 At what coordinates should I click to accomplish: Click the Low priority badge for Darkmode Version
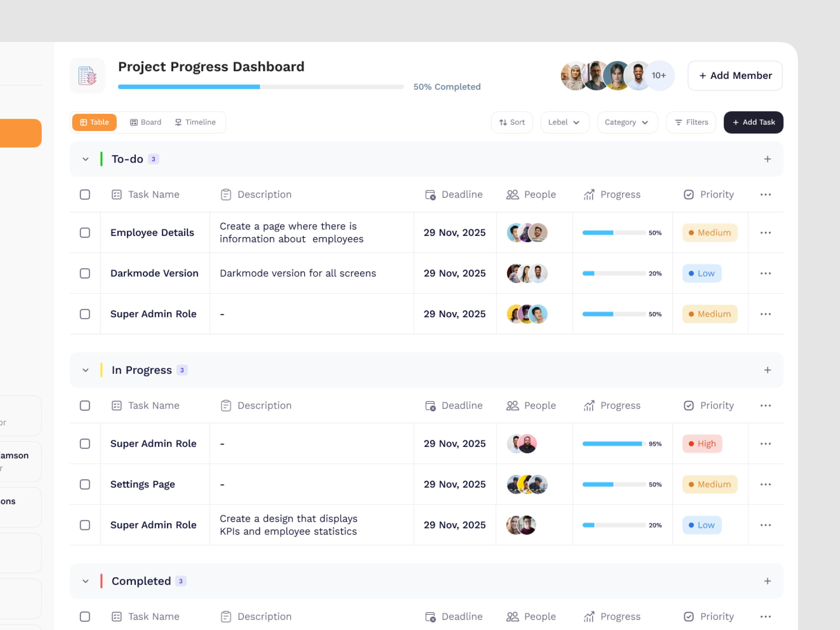pos(702,274)
